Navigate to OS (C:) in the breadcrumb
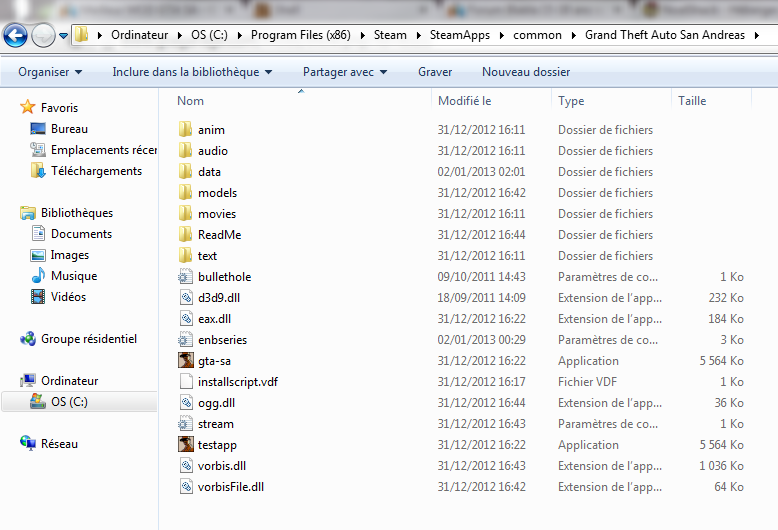This screenshot has height=530, width=778. 209,35
